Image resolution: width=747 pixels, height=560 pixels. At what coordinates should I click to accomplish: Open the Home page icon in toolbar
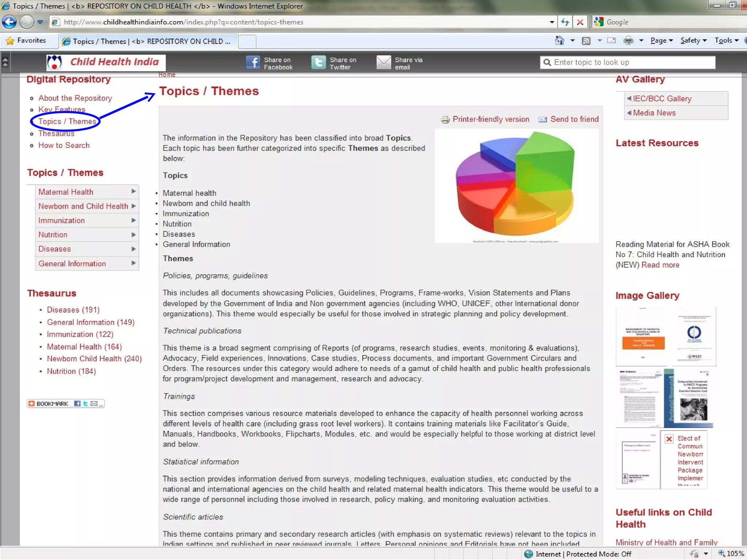[559, 40]
